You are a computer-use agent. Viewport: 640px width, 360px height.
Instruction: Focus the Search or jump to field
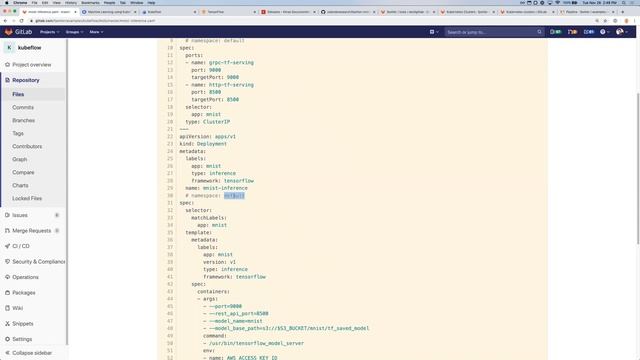click(x=494, y=32)
